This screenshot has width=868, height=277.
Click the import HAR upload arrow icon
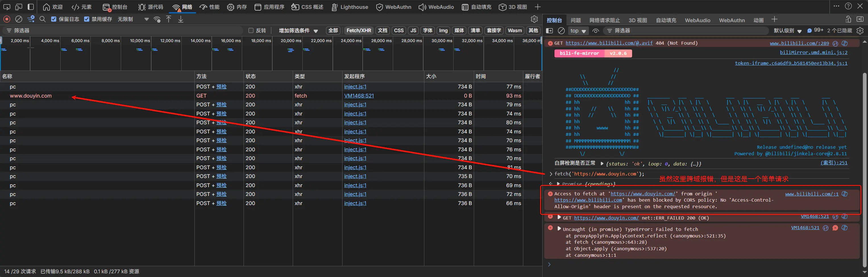coord(169,19)
